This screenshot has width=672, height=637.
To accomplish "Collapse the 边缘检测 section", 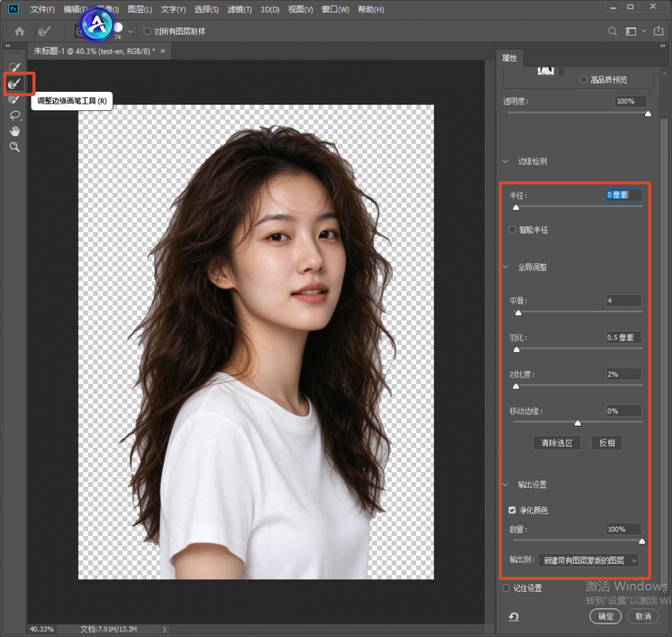I will coord(506,162).
